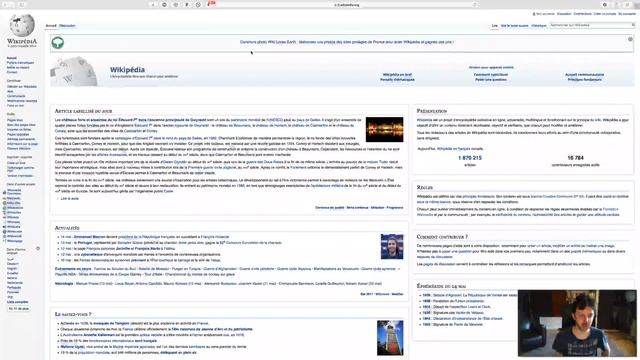Click the 'Éphéméride du 14 mai' heading
The height and width of the screenshot is (360, 640).
point(441,286)
